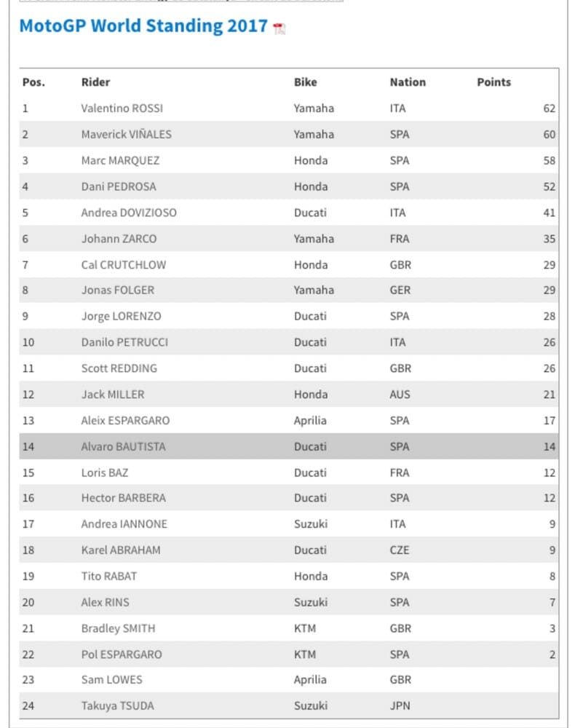Click the Rider column header

point(95,82)
